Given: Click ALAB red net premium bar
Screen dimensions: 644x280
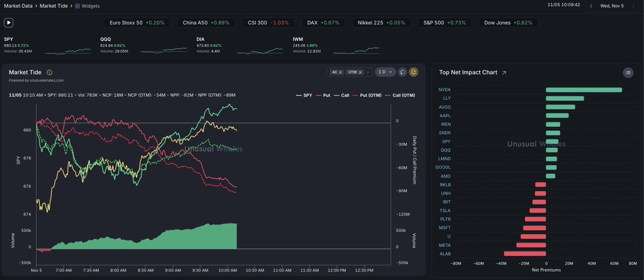Looking at the screenshot, I should pos(525,254).
